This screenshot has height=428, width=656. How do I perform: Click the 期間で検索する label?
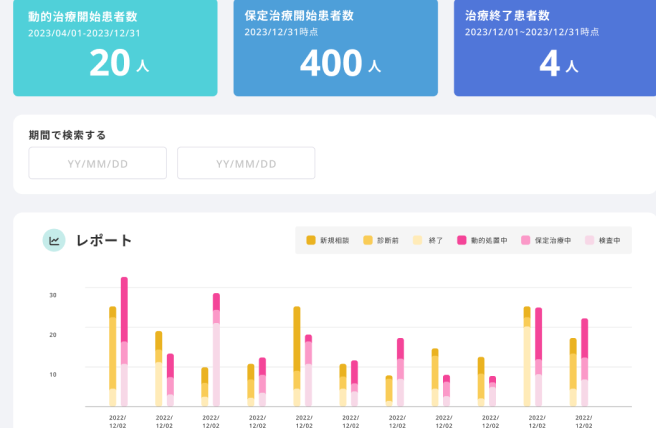67,135
